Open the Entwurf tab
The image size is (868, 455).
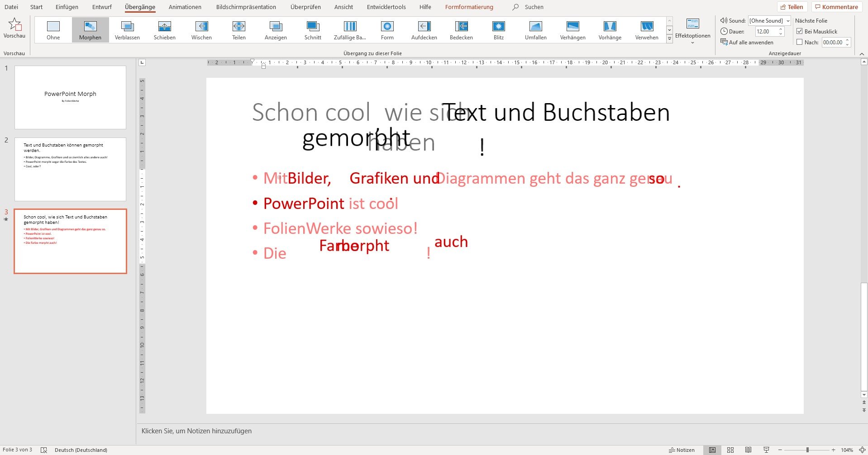102,7
